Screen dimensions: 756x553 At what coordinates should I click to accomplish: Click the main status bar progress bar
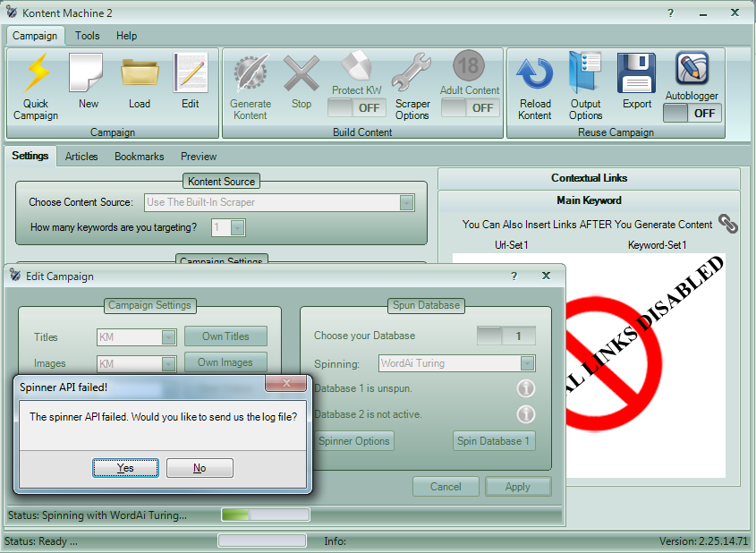pyautogui.click(x=262, y=540)
